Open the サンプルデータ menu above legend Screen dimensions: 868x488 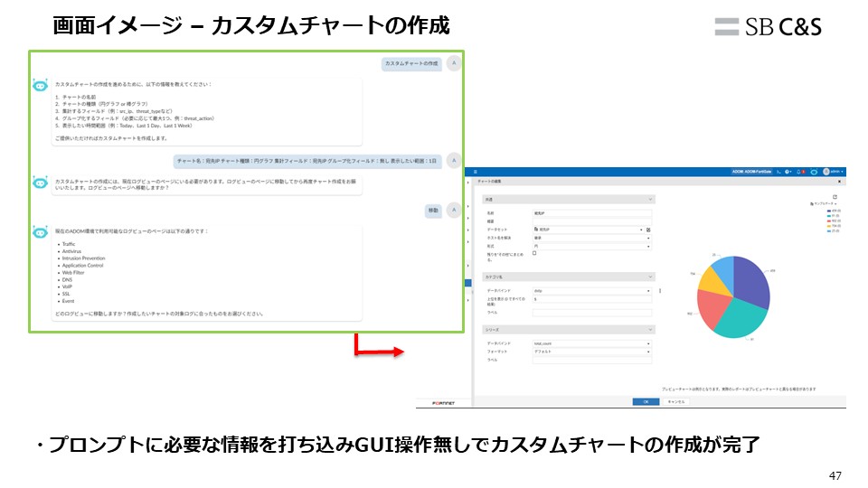coord(825,204)
